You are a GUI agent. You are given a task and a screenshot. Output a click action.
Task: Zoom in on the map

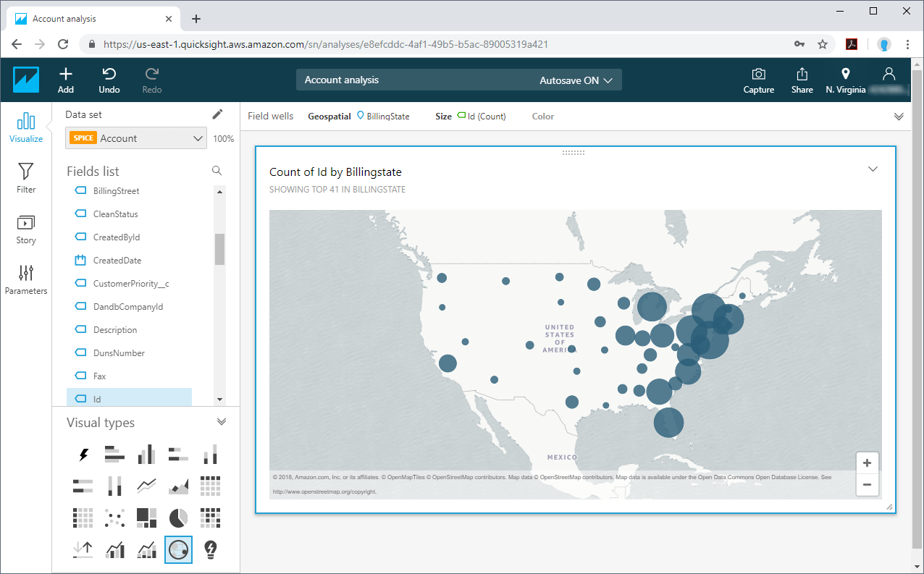[x=867, y=463]
